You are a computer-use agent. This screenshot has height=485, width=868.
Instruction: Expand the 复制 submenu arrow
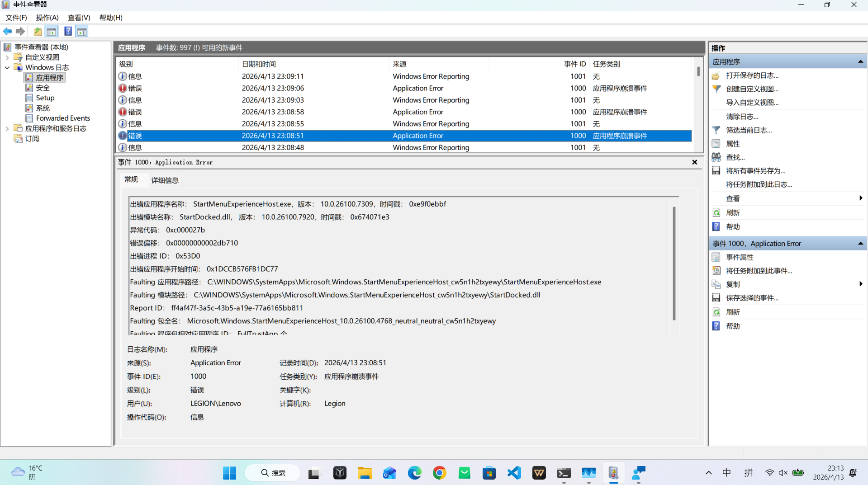[x=860, y=284]
